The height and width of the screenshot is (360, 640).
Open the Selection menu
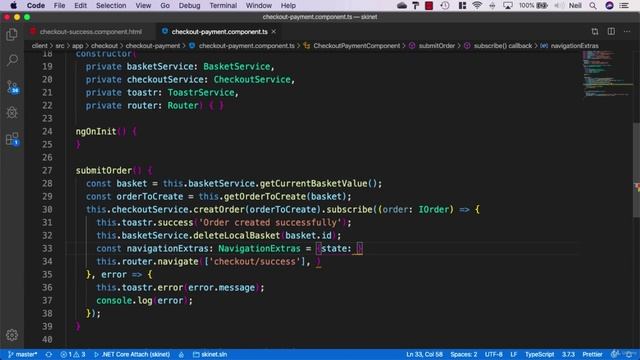pyautogui.click(x=111, y=5)
